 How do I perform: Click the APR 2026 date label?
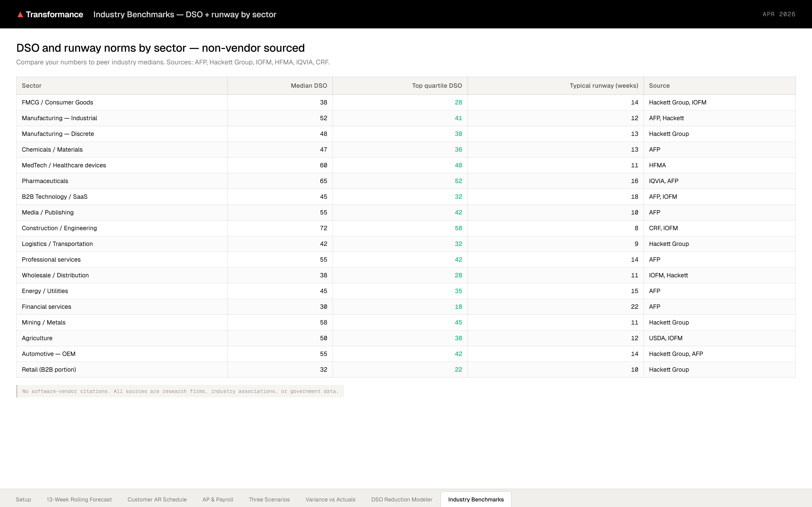[x=779, y=14]
